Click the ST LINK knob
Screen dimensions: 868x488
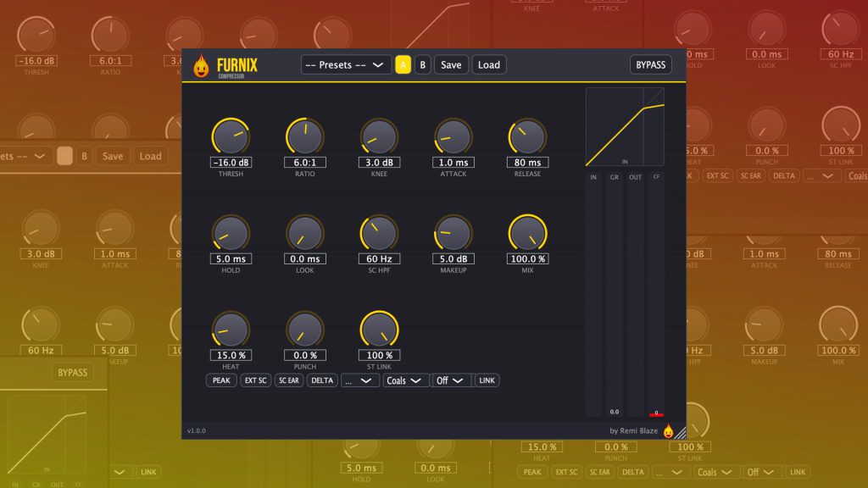(379, 330)
